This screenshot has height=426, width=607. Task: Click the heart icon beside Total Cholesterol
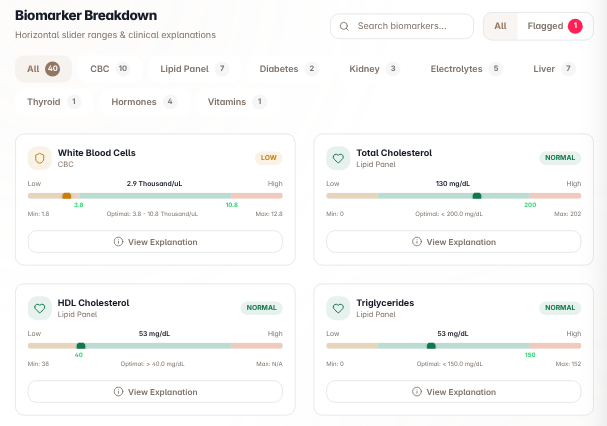338,158
